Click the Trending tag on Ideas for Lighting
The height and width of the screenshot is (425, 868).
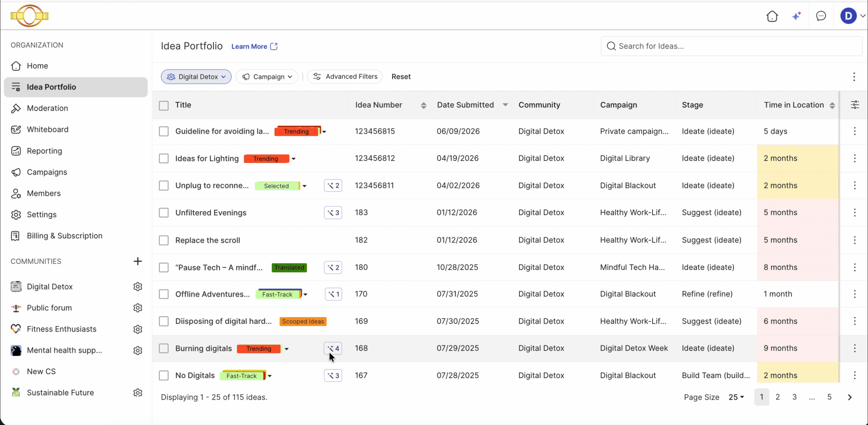[266, 159]
